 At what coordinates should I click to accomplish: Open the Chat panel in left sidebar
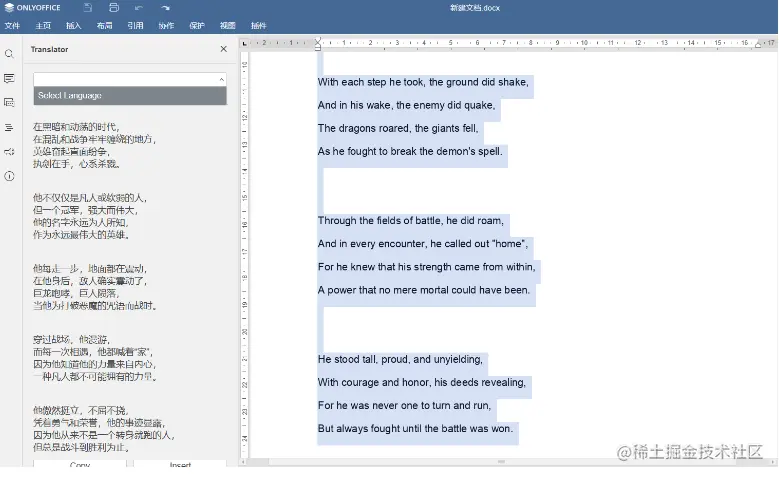tap(9, 102)
